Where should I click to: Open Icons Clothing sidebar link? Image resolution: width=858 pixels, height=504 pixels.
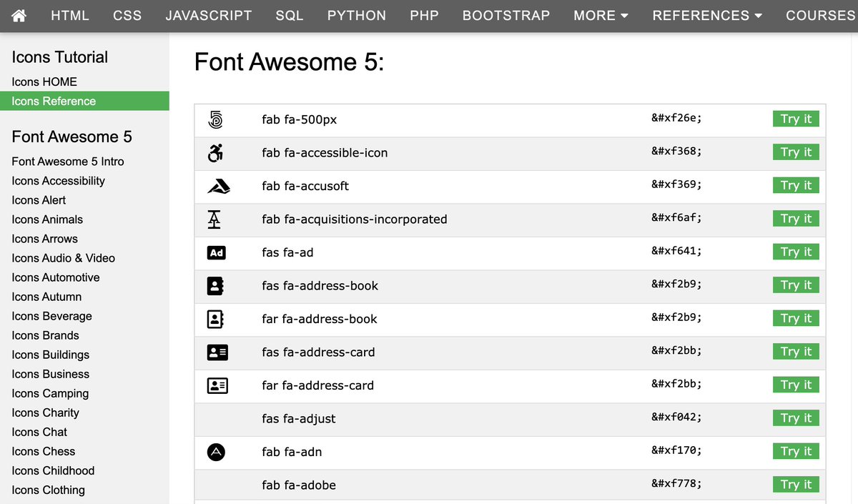coord(48,490)
